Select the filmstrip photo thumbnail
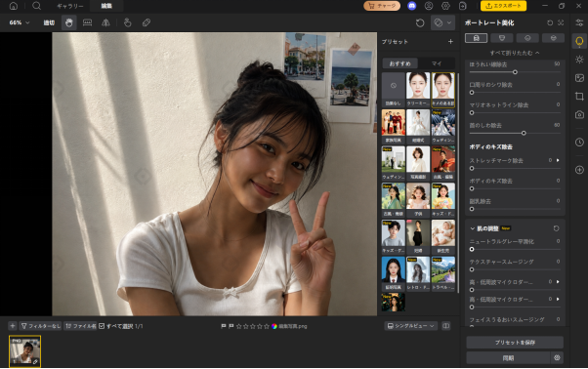This screenshot has width=588, height=369. pos(24,351)
